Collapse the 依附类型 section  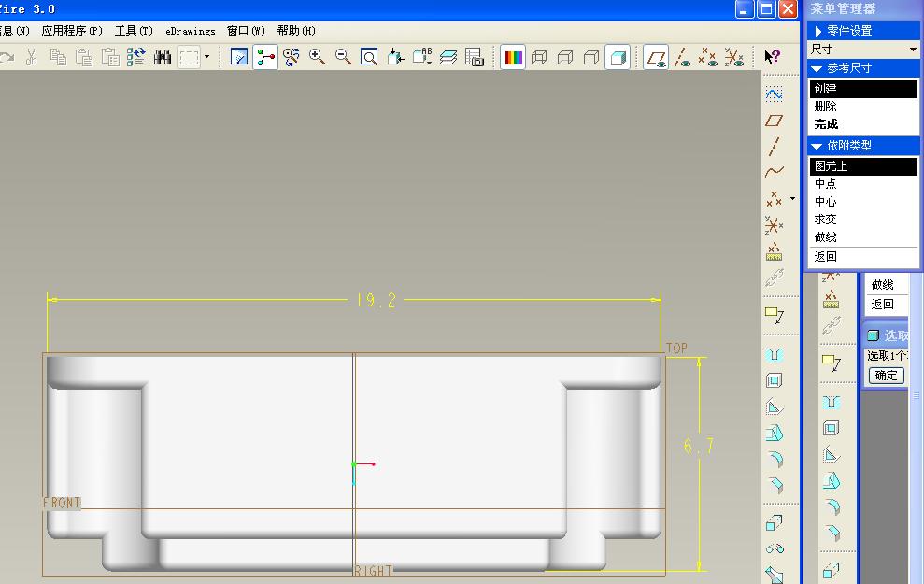(864, 146)
